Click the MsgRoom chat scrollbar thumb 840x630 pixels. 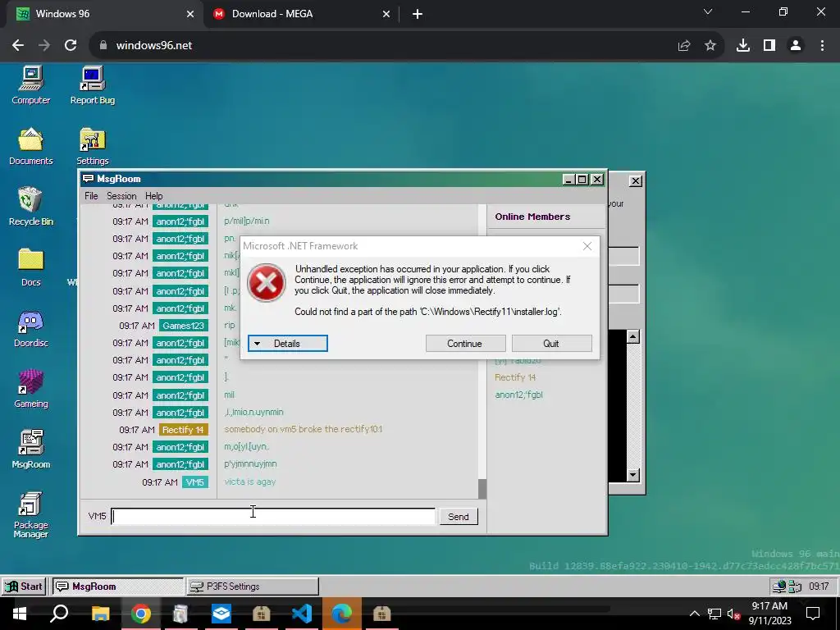click(x=482, y=489)
